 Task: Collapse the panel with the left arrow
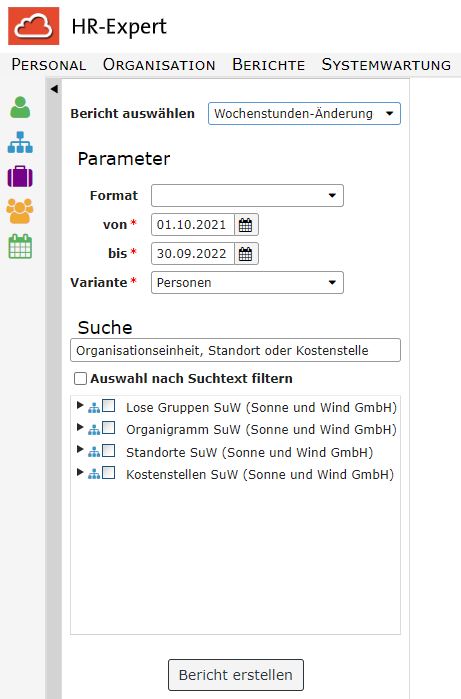coord(54,89)
